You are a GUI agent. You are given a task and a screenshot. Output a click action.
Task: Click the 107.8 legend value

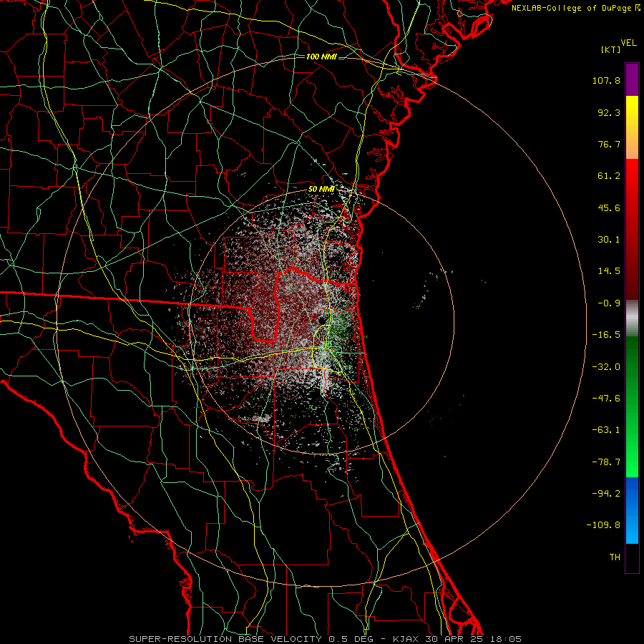606,80
